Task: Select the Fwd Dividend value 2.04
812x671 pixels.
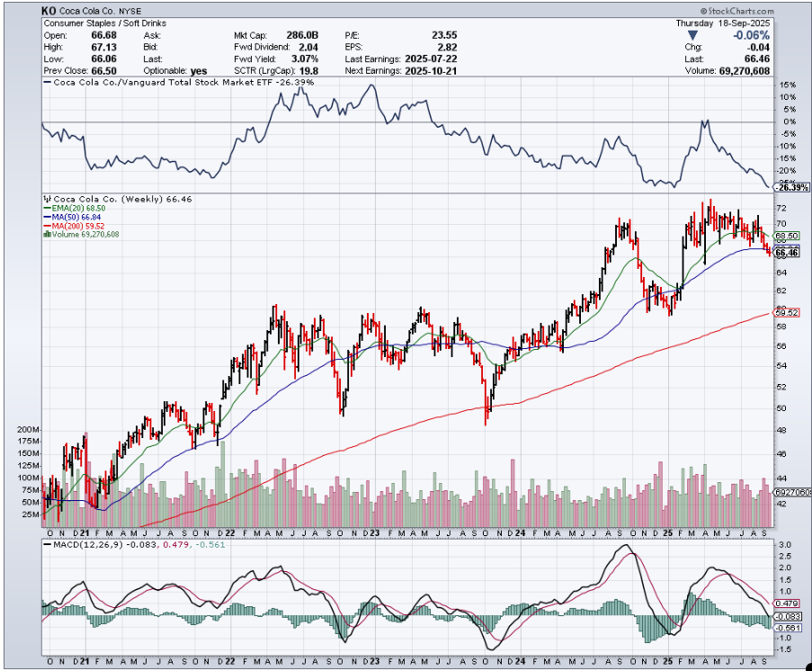Action: tap(308, 47)
